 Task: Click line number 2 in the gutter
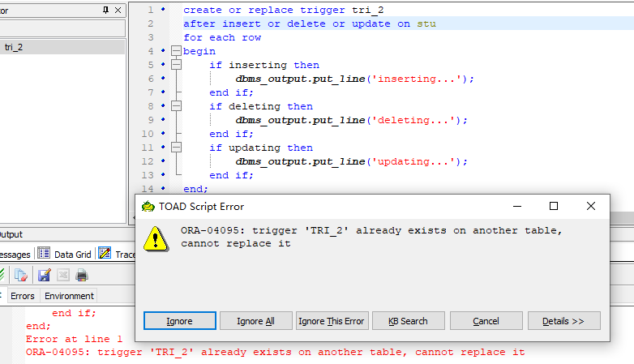click(151, 24)
